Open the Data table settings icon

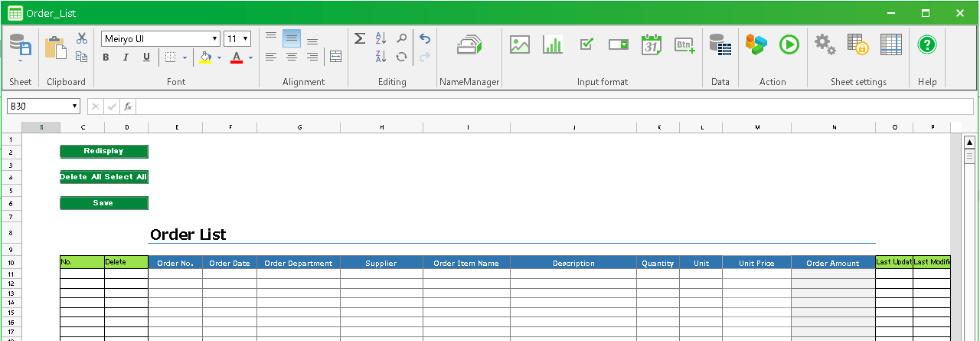click(720, 45)
